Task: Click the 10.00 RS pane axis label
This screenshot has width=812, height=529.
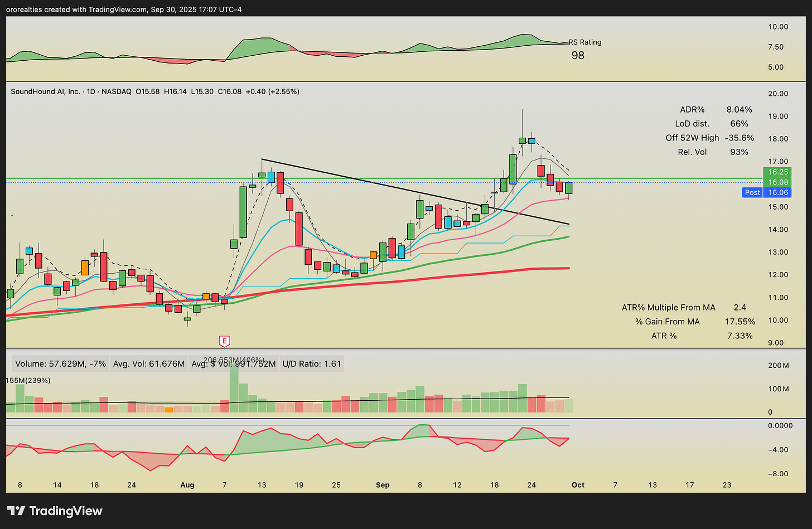Action: click(778, 27)
